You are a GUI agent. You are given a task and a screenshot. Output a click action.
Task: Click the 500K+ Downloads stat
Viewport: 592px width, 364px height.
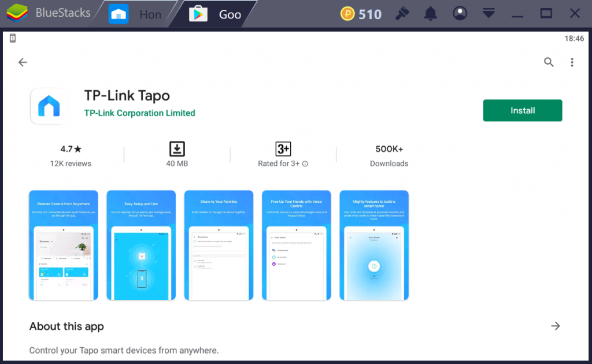(x=389, y=156)
